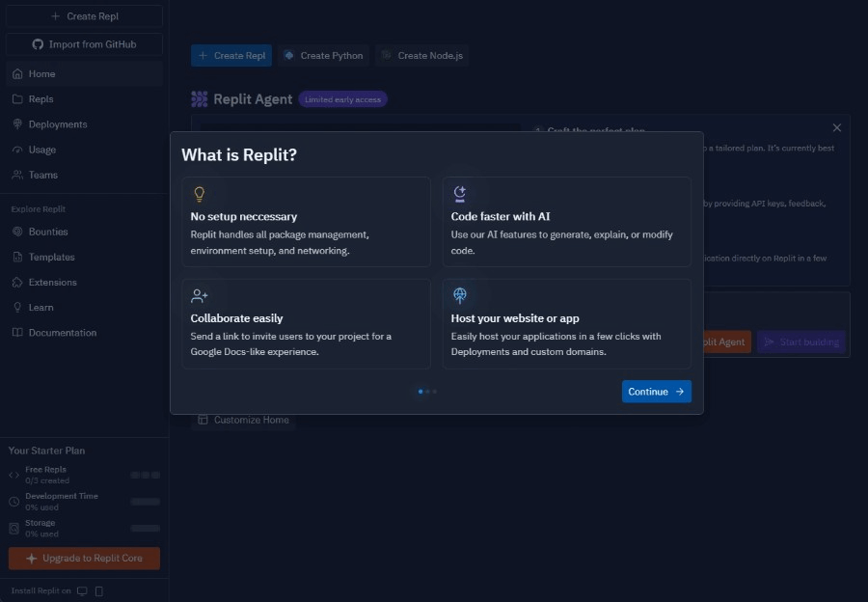
Task: Click the Learn lightbulb icon in sidebar
Action: pos(17,308)
